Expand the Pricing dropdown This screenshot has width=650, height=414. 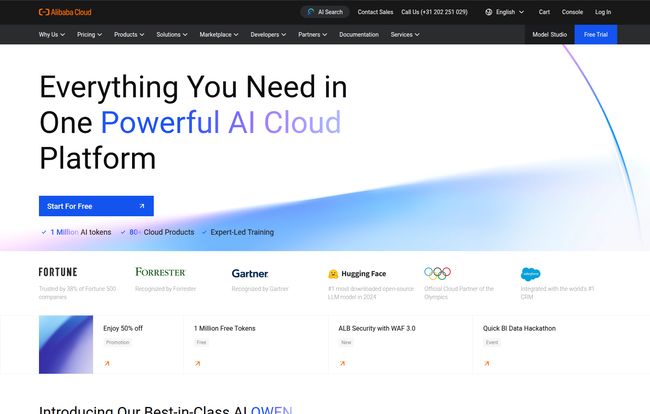click(x=89, y=34)
